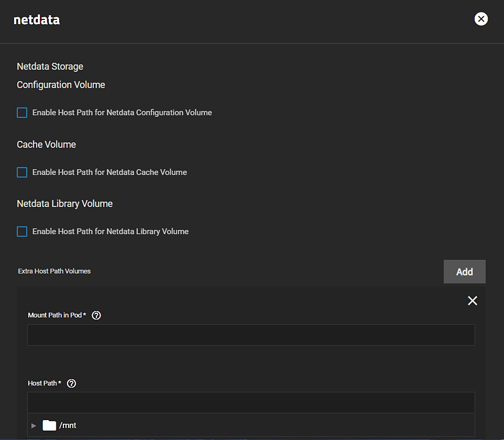
Task: Click the netdata panel title
Action: tap(37, 20)
